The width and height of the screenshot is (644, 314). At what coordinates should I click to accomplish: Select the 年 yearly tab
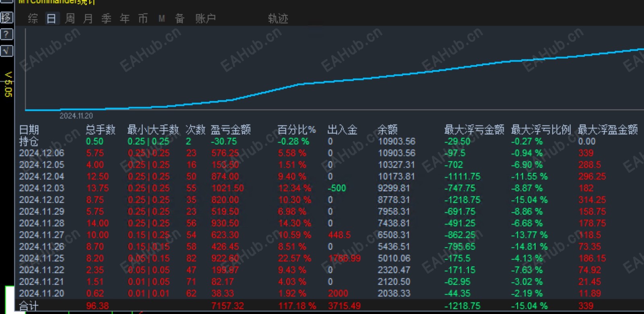125,19
